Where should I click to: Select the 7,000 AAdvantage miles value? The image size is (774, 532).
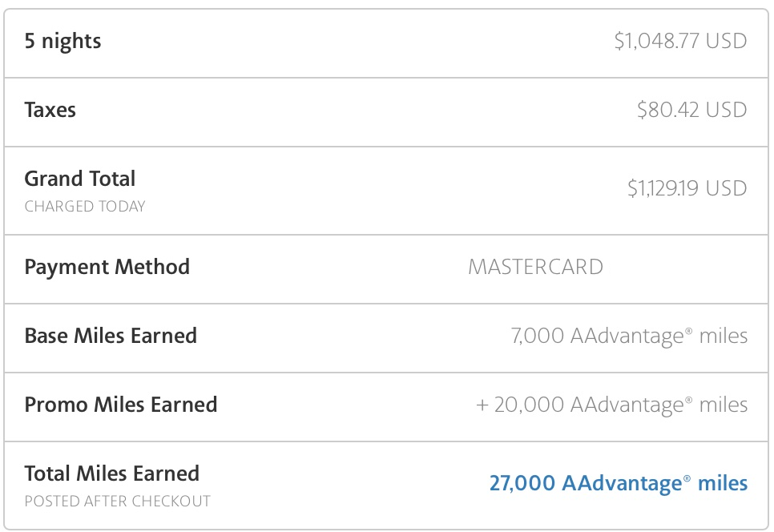(x=629, y=336)
